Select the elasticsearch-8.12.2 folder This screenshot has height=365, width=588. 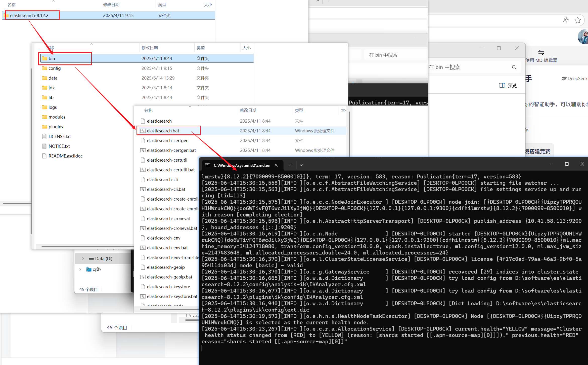tap(29, 15)
